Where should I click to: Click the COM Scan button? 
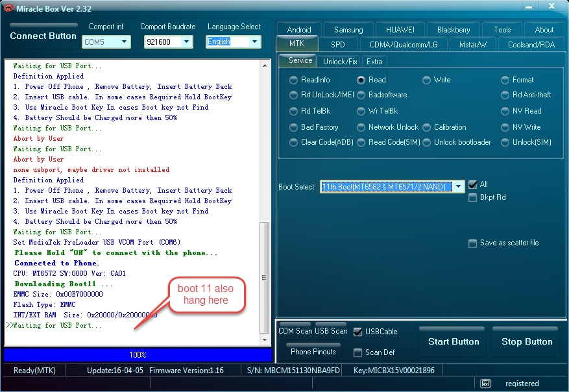point(295,330)
